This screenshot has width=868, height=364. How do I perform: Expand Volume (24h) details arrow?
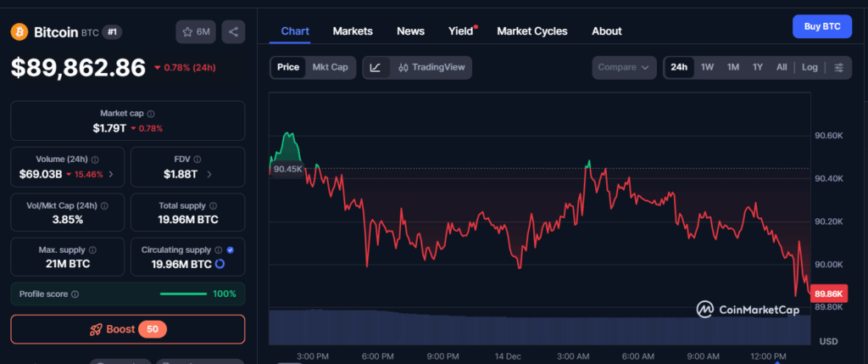(x=111, y=174)
